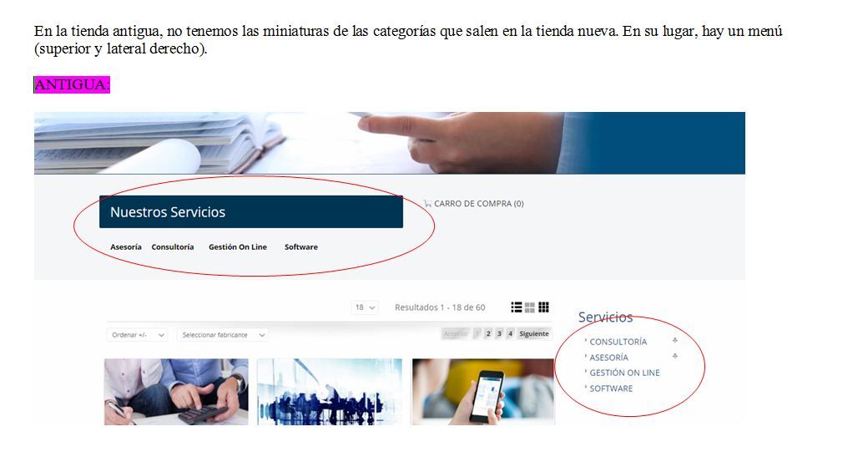Expand Consultoría submenu plus icon

point(675,340)
